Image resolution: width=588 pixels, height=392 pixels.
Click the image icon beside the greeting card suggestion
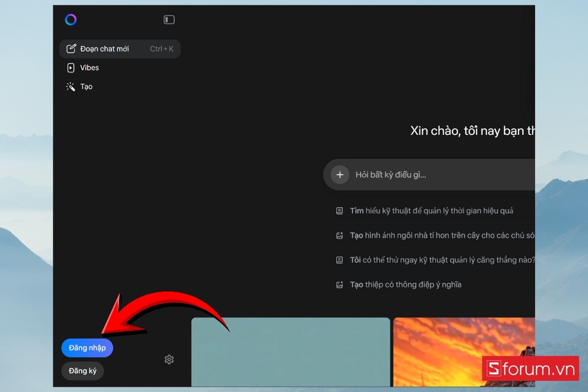pyautogui.click(x=340, y=284)
